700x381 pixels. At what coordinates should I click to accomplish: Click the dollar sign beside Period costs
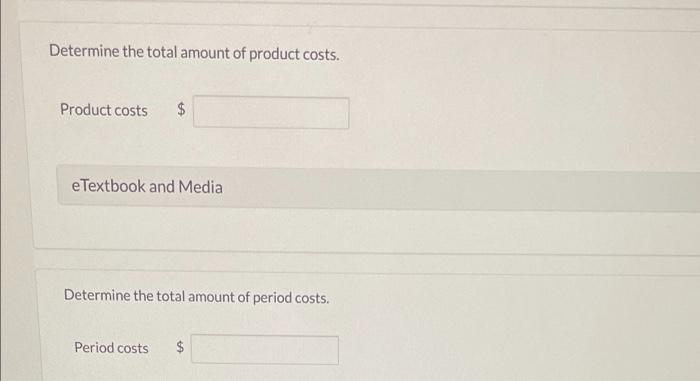click(179, 347)
